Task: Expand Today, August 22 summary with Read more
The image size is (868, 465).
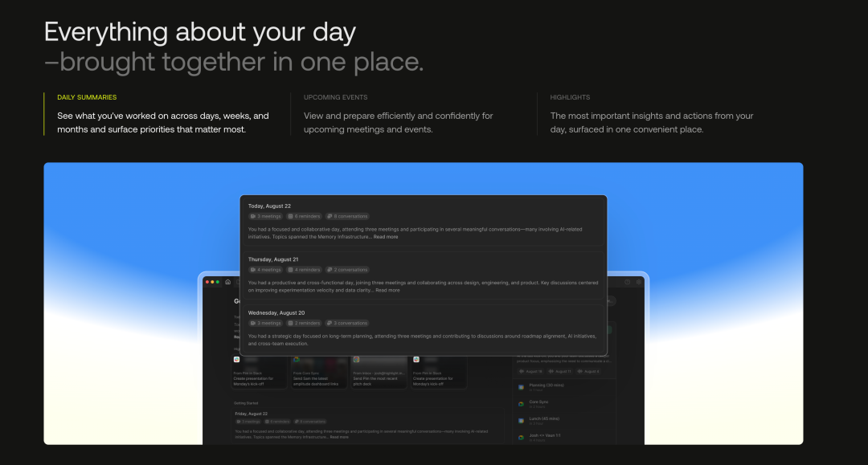Action: pyautogui.click(x=385, y=237)
